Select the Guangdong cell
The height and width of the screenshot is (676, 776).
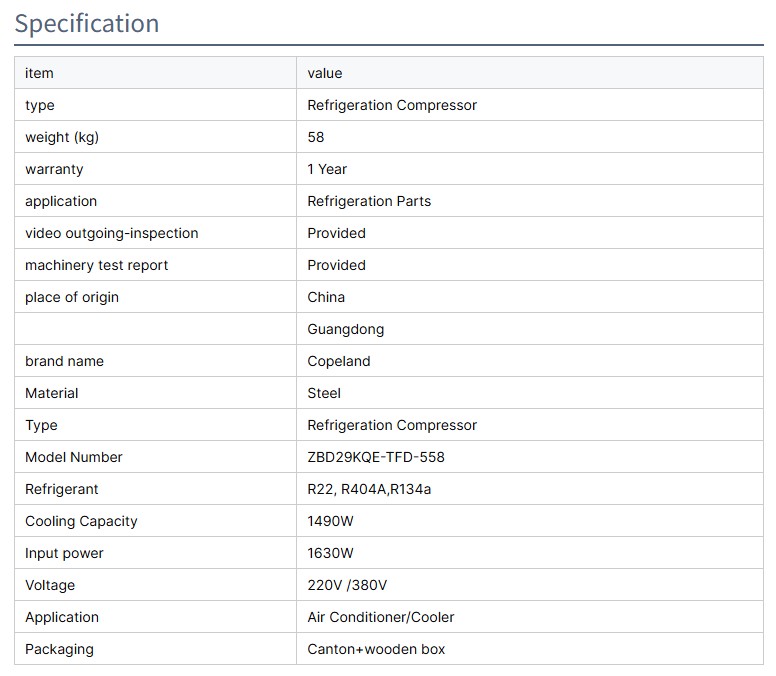[346, 329]
